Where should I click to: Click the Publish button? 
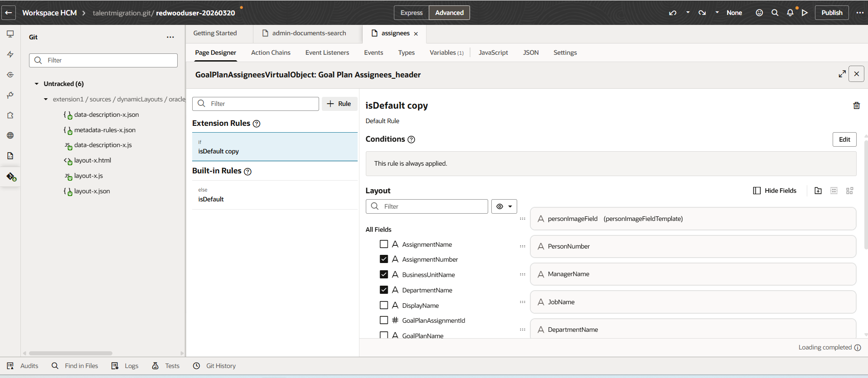pos(832,13)
